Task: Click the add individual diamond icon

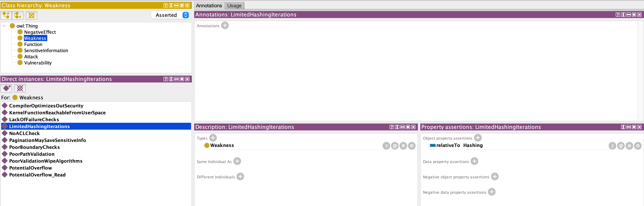Action: 7,88
